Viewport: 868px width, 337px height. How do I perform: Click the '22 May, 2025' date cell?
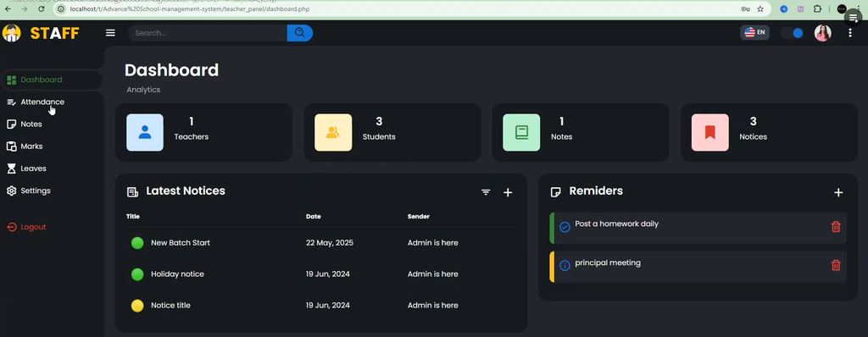330,243
